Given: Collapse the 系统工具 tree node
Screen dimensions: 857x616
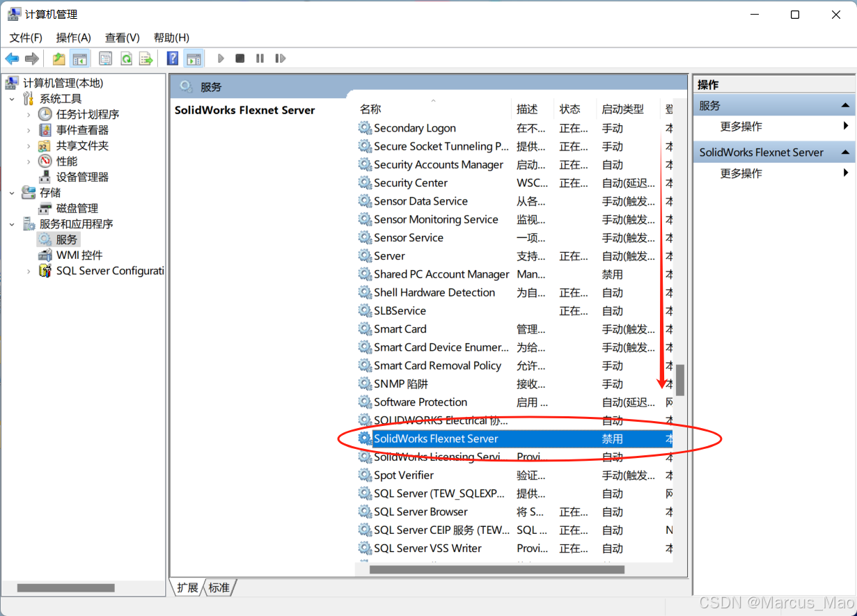Looking at the screenshot, I should pyautogui.click(x=12, y=99).
